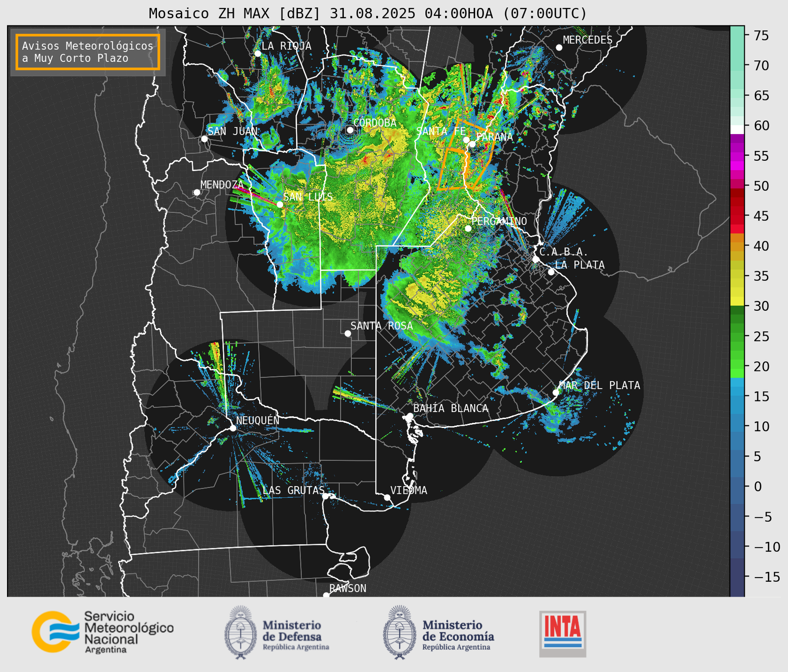The width and height of the screenshot is (788, 672).
Task: Select the Santa Rosa city marker dot
Action: (348, 333)
